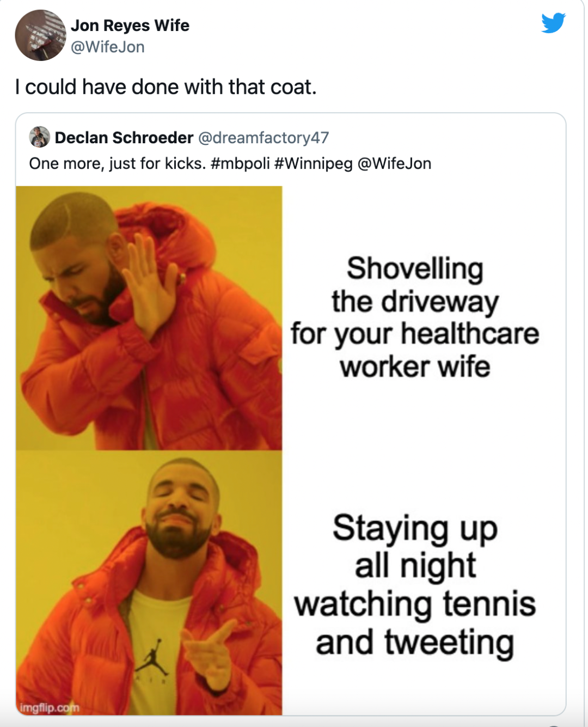Open Declan Schroeder's small avatar
The image size is (588, 727).
(x=39, y=137)
